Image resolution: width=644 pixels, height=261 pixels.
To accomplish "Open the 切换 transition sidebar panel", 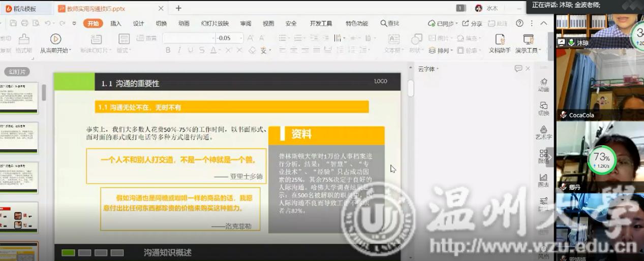I will click(x=543, y=109).
